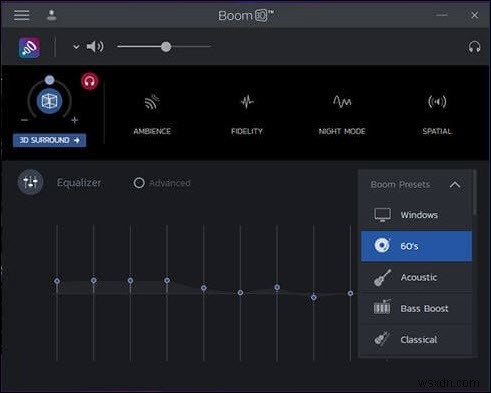491x393 pixels.
Task: Open the hamburger menu
Action: point(22,15)
